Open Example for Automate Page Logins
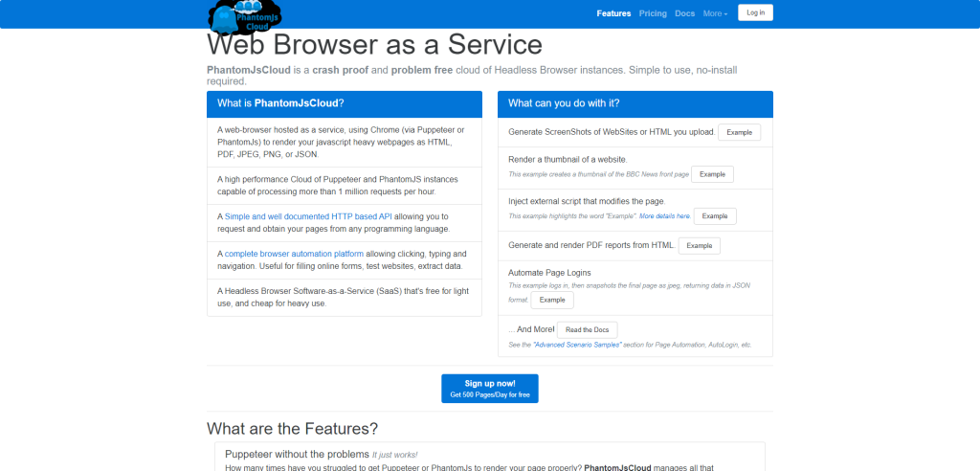 click(x=552, y=301)
